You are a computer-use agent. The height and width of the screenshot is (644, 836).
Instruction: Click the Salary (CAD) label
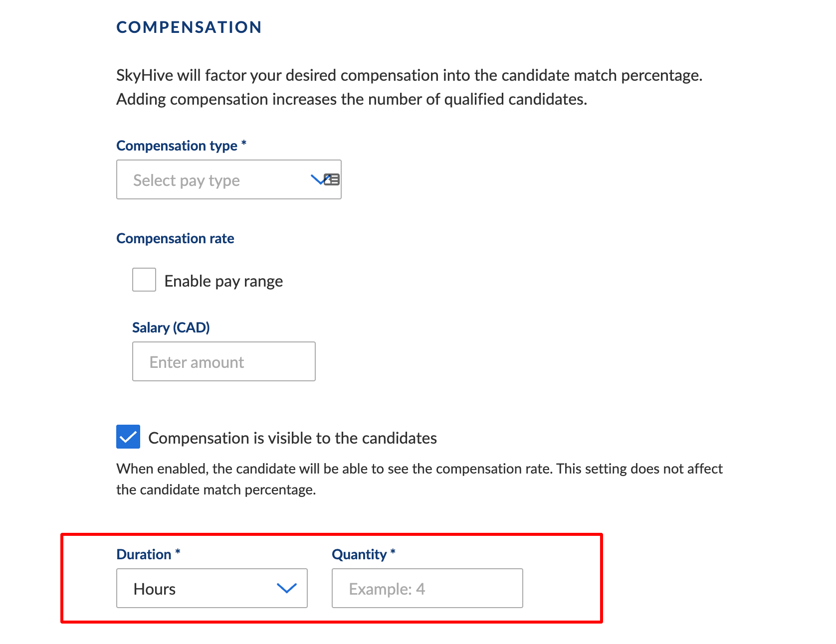171,327
